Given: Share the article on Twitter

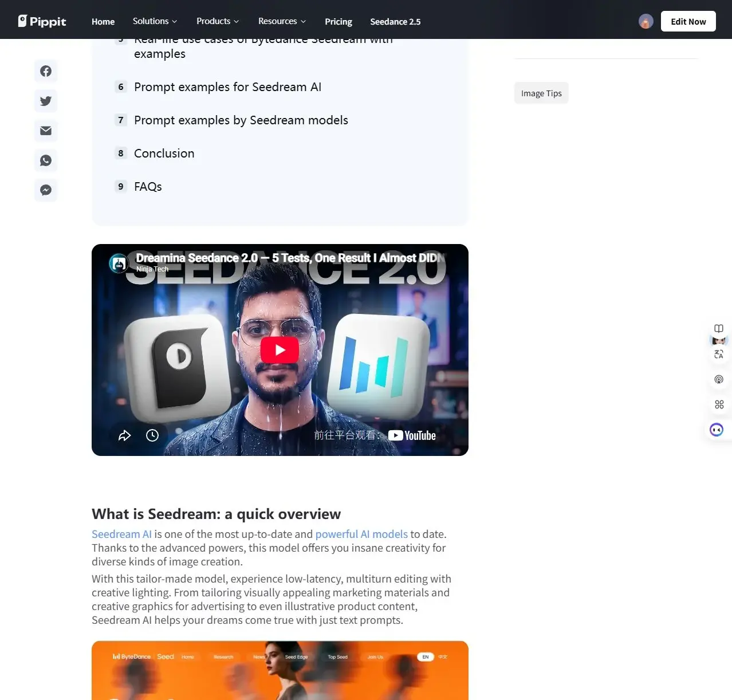Looking at the screenshot, I should pos(46,101).
